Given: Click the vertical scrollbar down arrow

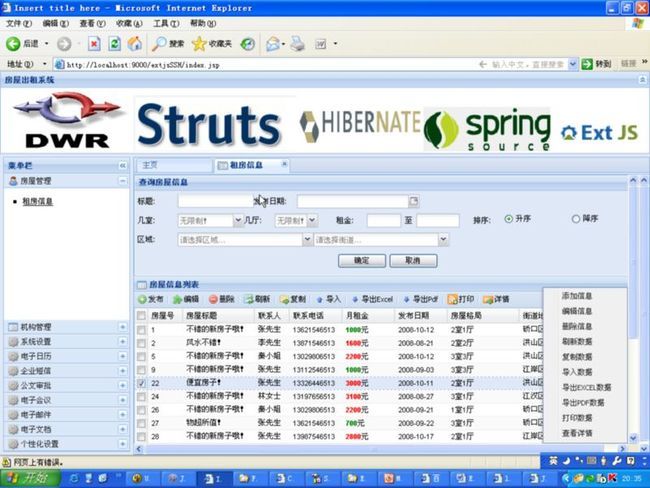Looking at the screenshot, I should point(633,438).
